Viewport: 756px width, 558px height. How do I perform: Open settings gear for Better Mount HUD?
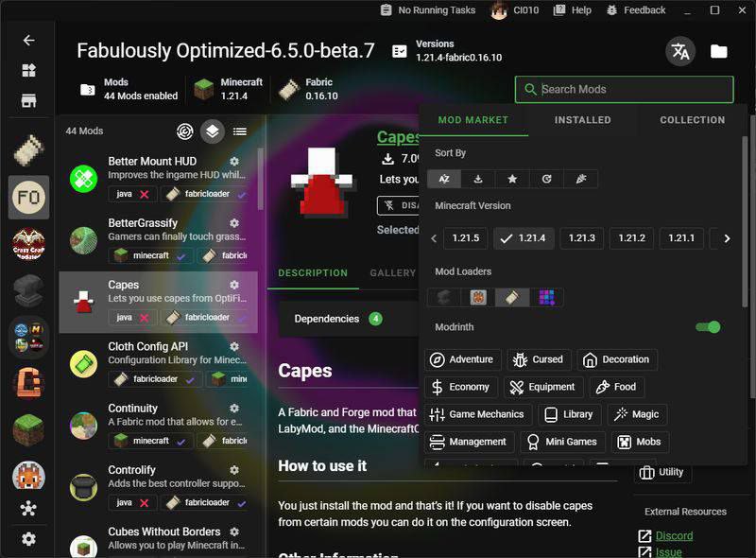coord(234,162)
